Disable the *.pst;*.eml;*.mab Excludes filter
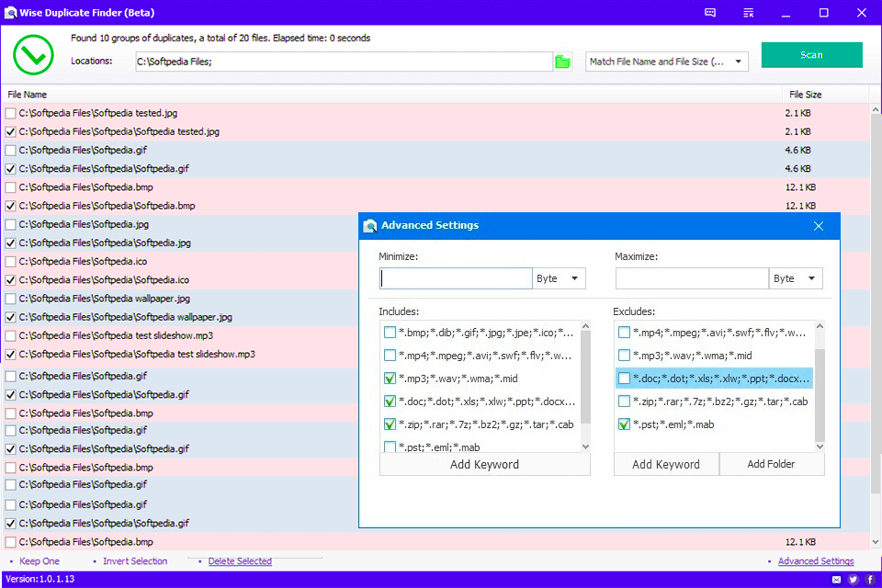 [624, 424]
